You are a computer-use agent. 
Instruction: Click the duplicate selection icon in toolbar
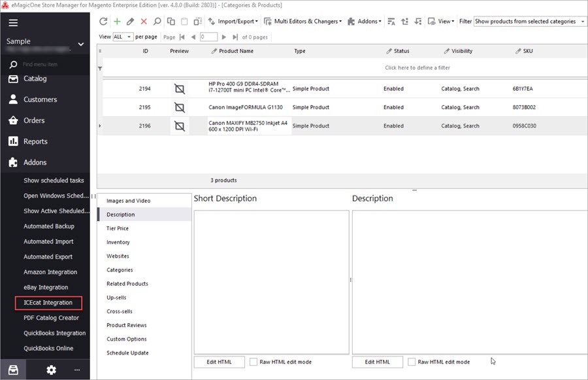[x=197, y=22]
